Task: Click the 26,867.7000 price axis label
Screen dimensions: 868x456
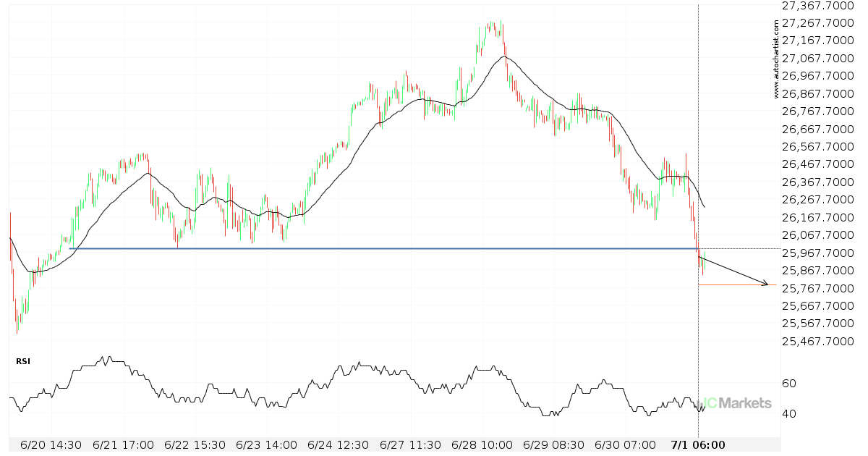Action: pos(820,94)
